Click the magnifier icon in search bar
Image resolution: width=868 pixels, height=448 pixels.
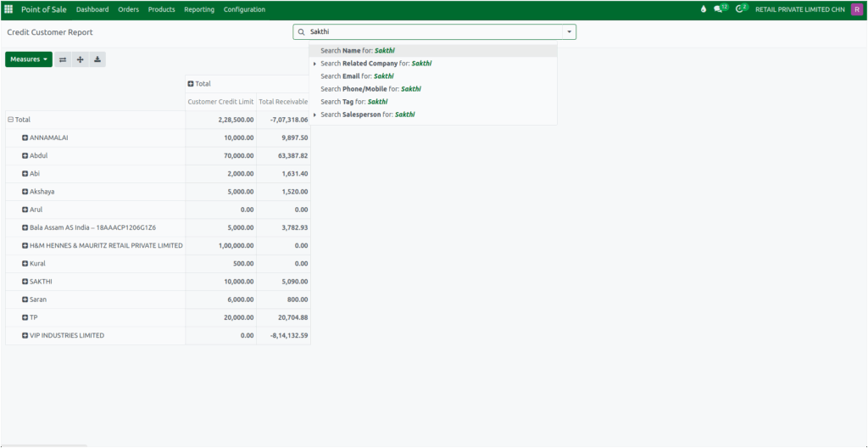pos(302,32)
